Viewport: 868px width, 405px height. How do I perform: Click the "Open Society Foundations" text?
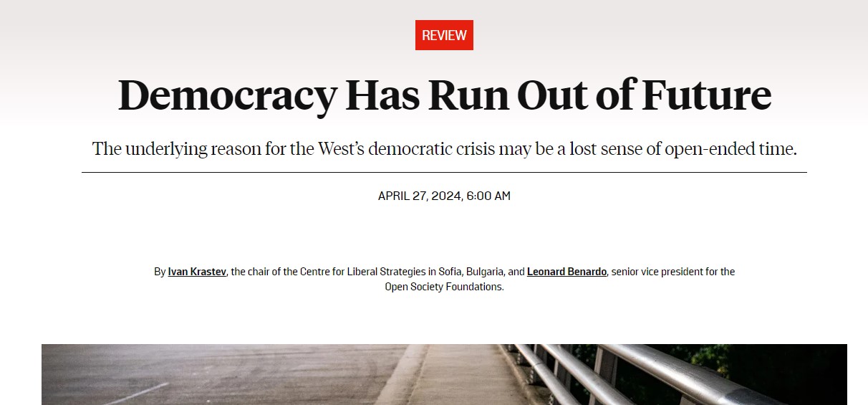444,287
